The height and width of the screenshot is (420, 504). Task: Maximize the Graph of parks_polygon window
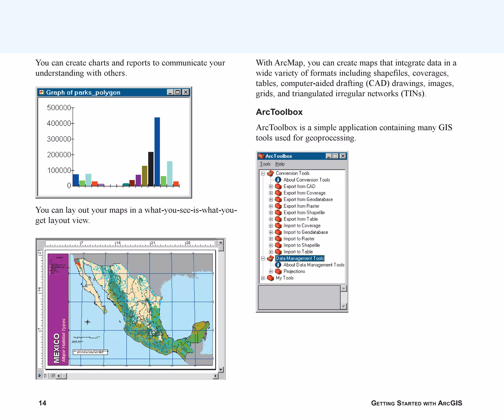177,92
